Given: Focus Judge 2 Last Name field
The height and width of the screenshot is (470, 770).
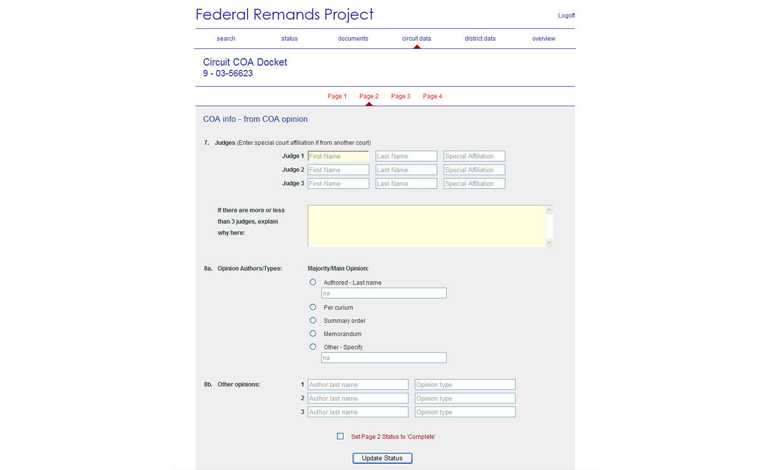Looking at the screenshot, I should pyautogui.click(x=406, y=170).
